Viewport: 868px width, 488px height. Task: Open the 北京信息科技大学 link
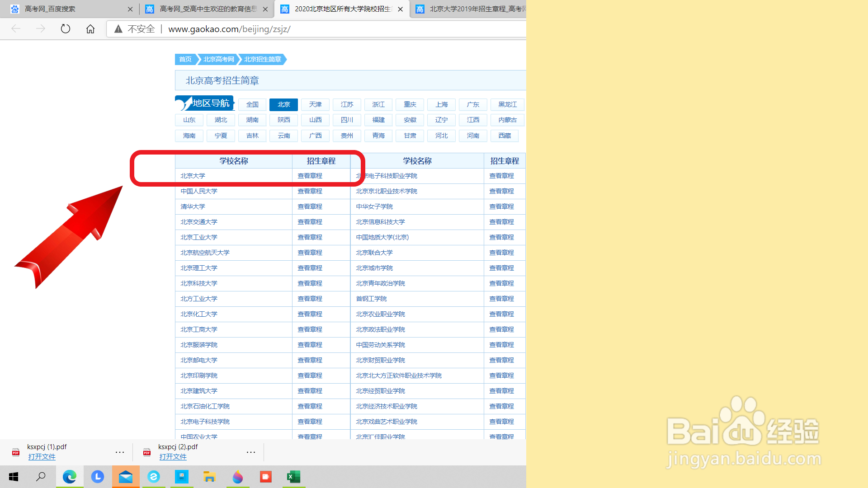coord(380,222)
